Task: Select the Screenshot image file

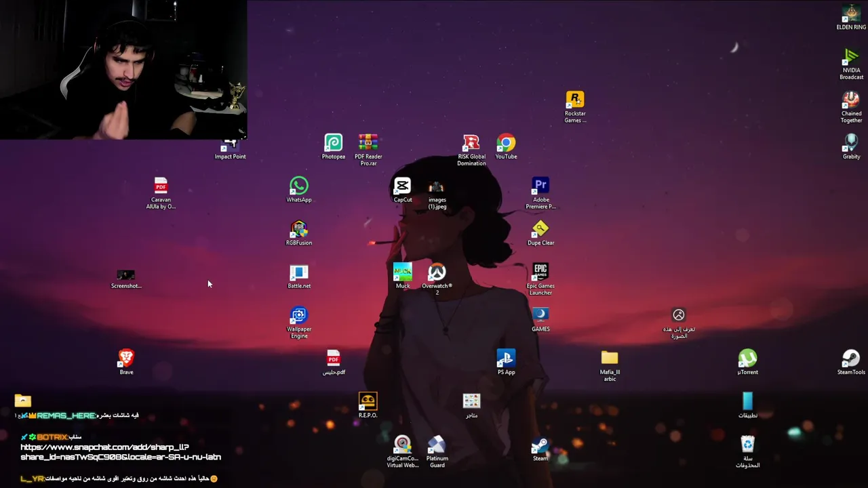Action: [126, 279]
